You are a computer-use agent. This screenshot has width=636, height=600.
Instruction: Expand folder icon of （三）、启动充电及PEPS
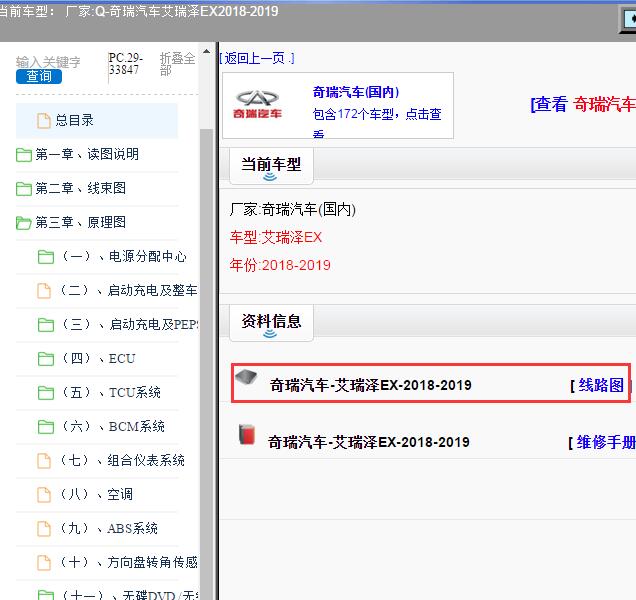(x=46, y=325)
